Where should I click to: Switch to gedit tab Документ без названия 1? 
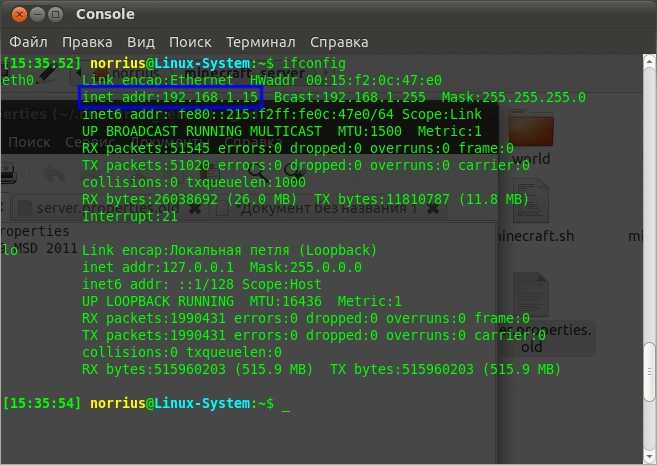pos(328,208)
